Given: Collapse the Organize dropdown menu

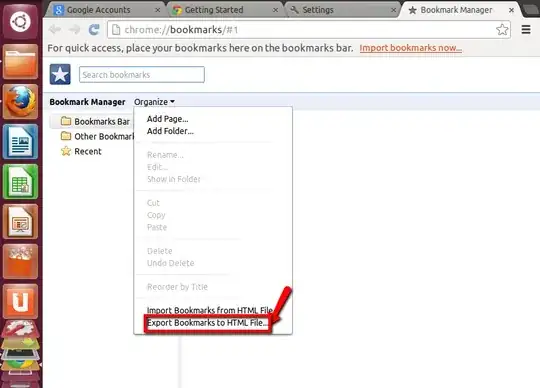Looking at the screenshot, I should 154,102.
